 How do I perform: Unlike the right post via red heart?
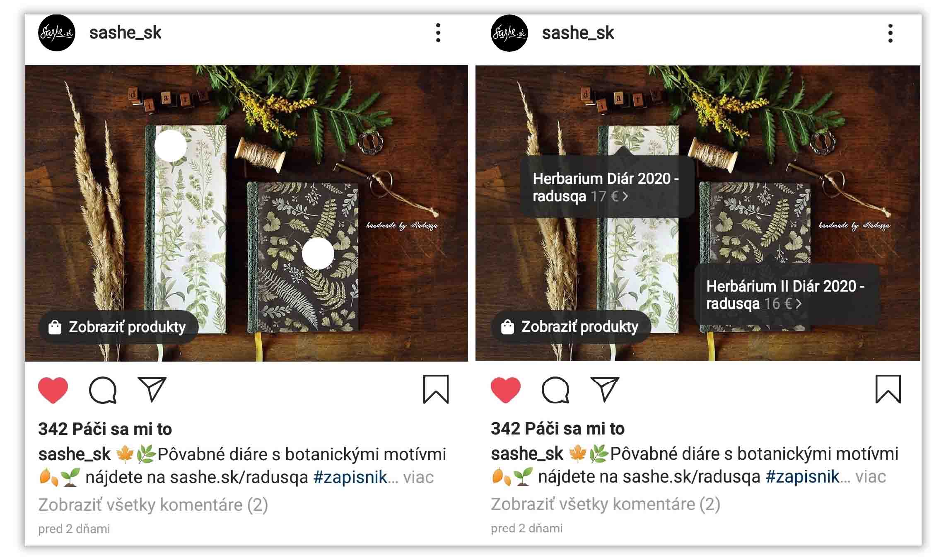(505, 390)
